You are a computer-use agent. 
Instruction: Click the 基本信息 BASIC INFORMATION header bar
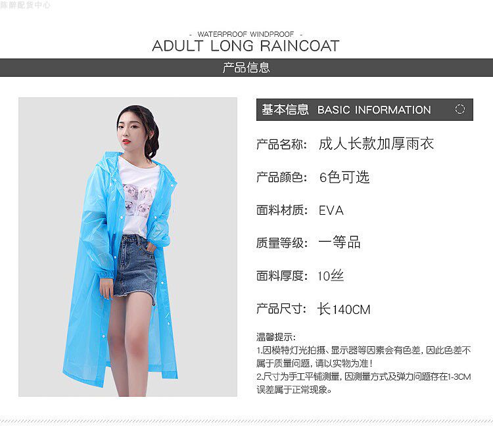click(x=365, y=110)
